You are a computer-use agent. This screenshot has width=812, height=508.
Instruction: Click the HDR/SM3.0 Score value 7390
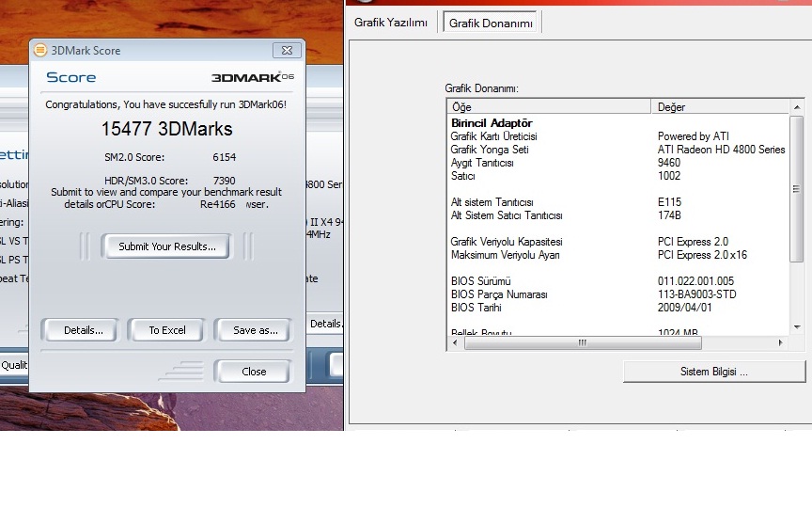tap(225, 181)
